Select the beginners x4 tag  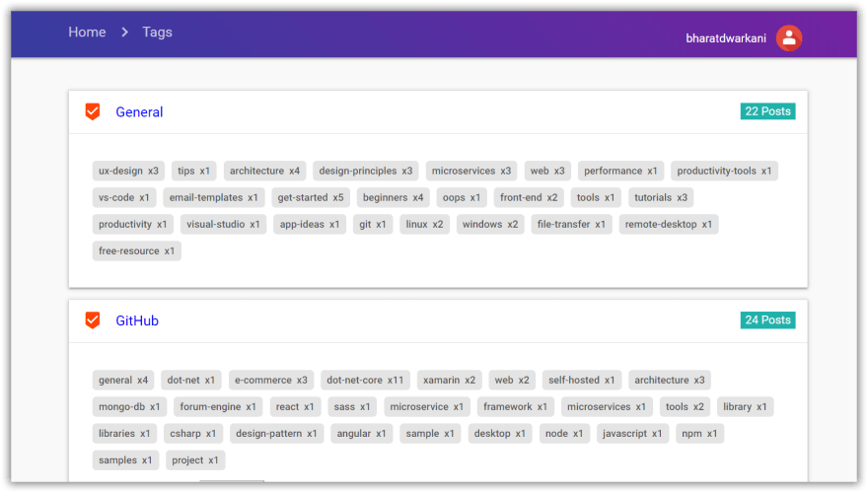(x=393, y=197)
